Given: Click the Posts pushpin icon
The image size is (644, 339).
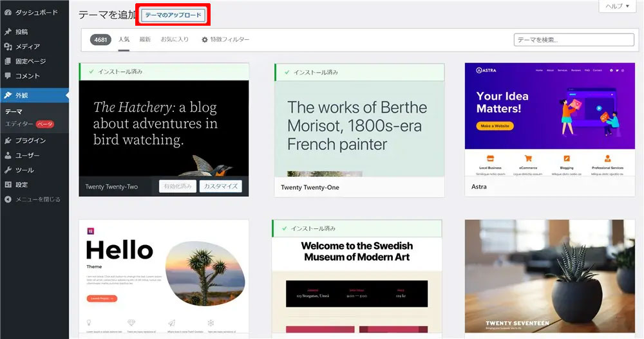Looking at the screenshot, I should pyautogui.click(x=8, y=32).
